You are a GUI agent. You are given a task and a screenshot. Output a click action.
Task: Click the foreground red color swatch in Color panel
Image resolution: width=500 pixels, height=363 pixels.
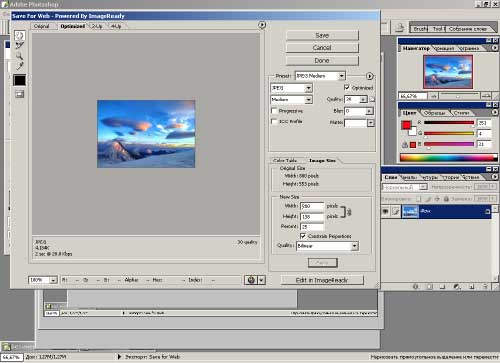click(406, 125)
